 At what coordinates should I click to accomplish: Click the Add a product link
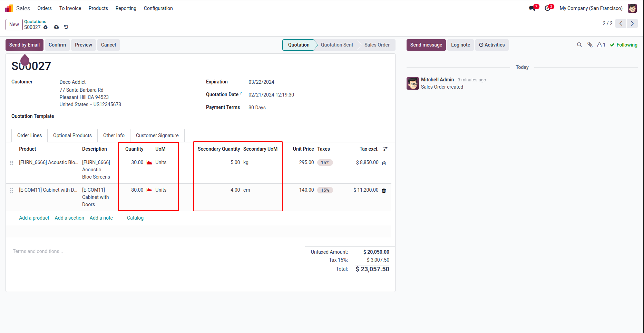pyautogui.click(x=34, y=218)
